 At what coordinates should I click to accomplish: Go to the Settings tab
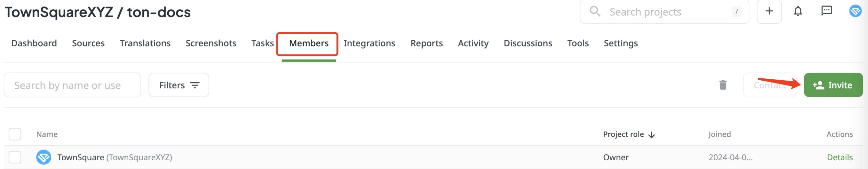pyautogui.click(x=621, y=43)
